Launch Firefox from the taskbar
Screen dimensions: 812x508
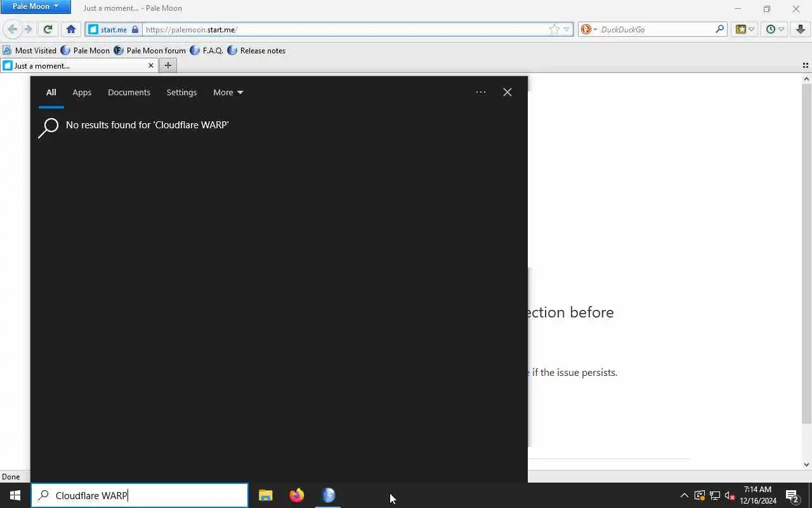pos(297,495)
